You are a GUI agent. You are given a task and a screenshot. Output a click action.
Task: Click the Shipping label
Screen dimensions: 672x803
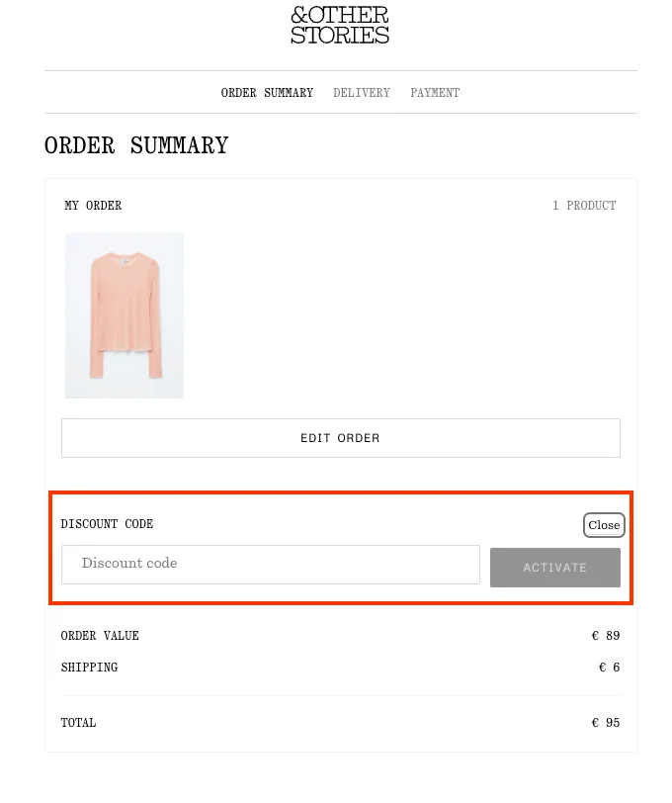pos(89,668)
